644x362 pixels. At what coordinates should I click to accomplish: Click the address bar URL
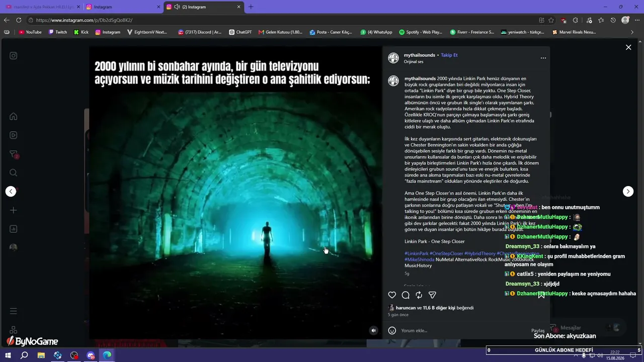(85, 20)
